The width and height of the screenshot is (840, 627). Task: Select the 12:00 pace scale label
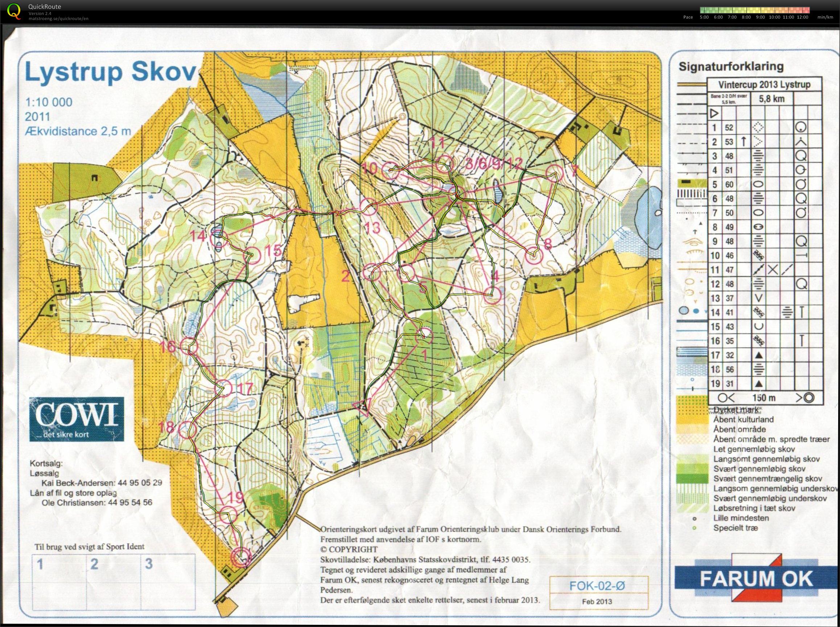pyautogui.click(x=802, y=17)
